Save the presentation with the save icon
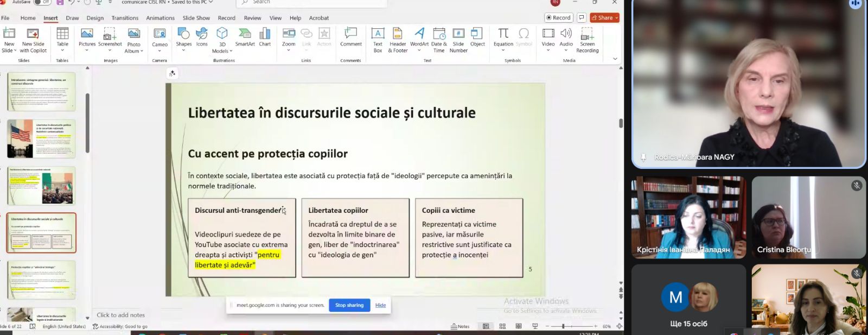 pos(60,2)
